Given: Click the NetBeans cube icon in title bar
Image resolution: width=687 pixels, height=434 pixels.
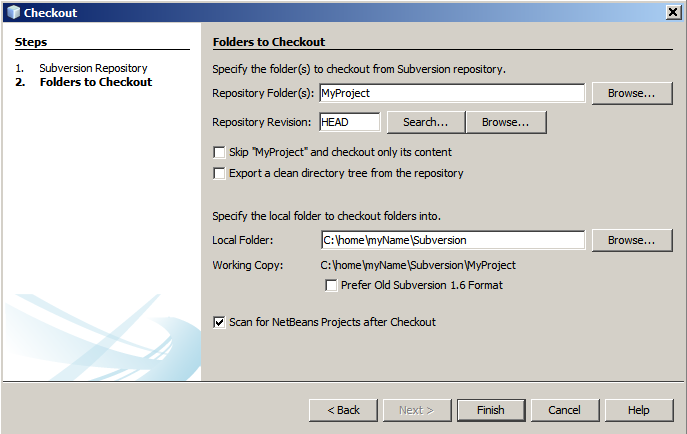Looking at the screenshot, I should (13, 12).
